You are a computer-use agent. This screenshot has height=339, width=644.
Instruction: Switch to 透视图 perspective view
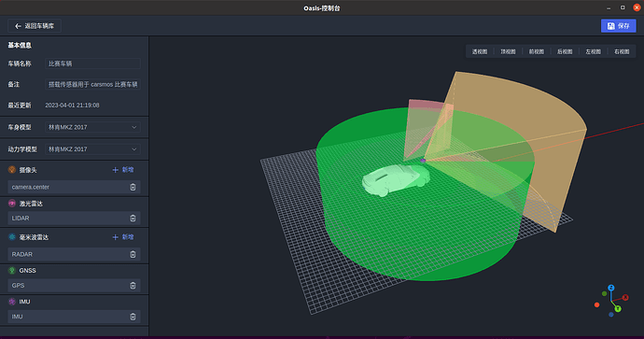pyautogui.click(x=480, y=51)
